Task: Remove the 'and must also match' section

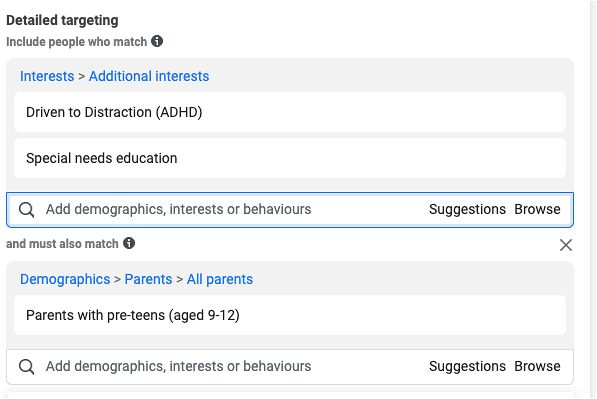Action: (x=566, y=245)
